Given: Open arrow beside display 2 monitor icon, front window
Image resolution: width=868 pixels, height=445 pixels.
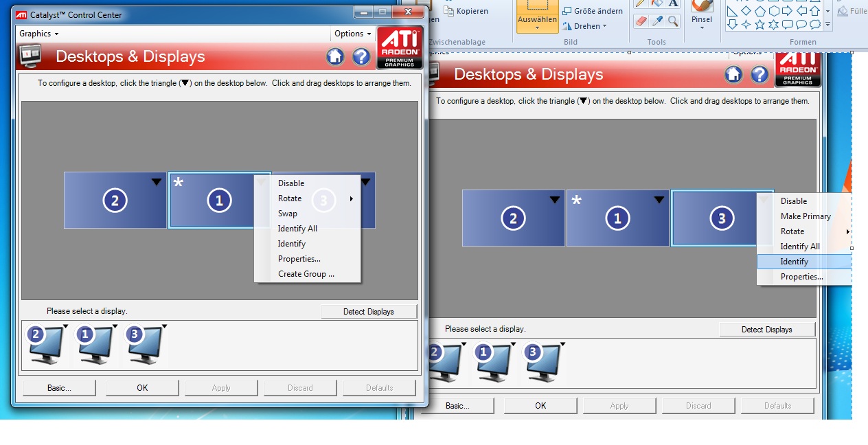Looking at the screenshot, I should [x=65, y=326].
